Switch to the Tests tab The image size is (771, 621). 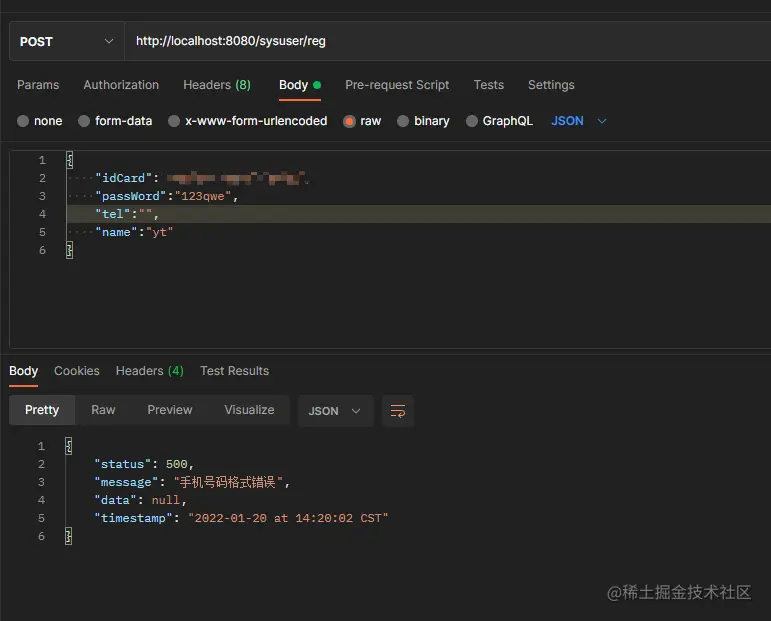(x=489, y=85)
